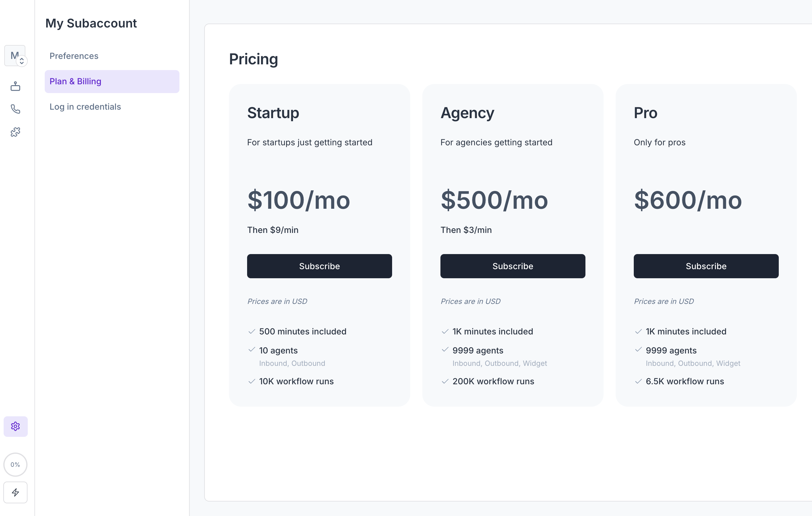Expand the account selector under the M avatar
This screenshot has width=812, height=516.
pos(22,61)
